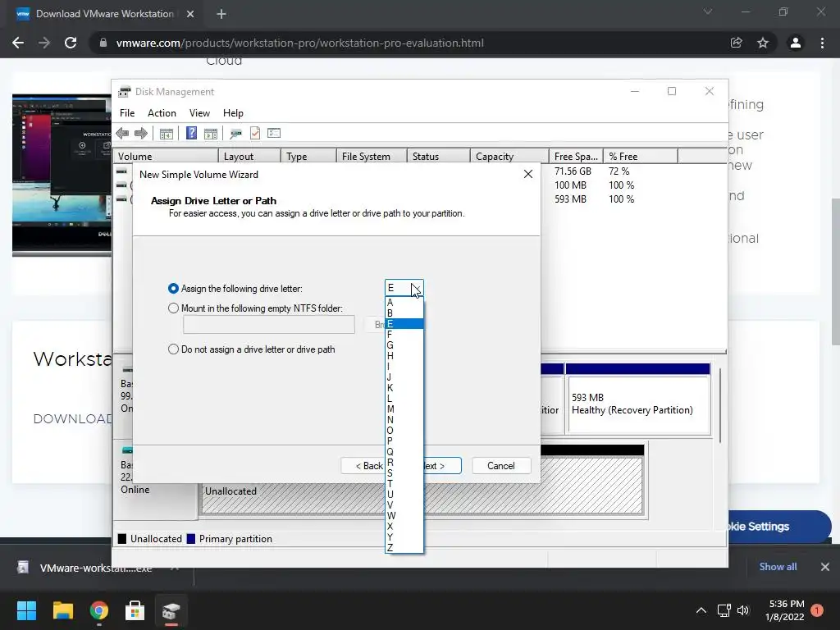Click the last toolbar icon with list view
This screenshot has width=840, height=630.
point(274,133)
